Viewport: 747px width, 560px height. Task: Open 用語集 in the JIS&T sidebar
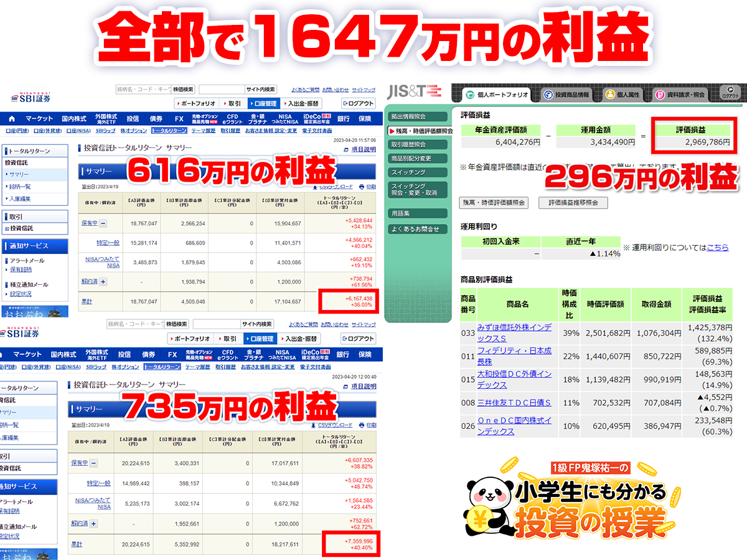(x=418, y=213)
